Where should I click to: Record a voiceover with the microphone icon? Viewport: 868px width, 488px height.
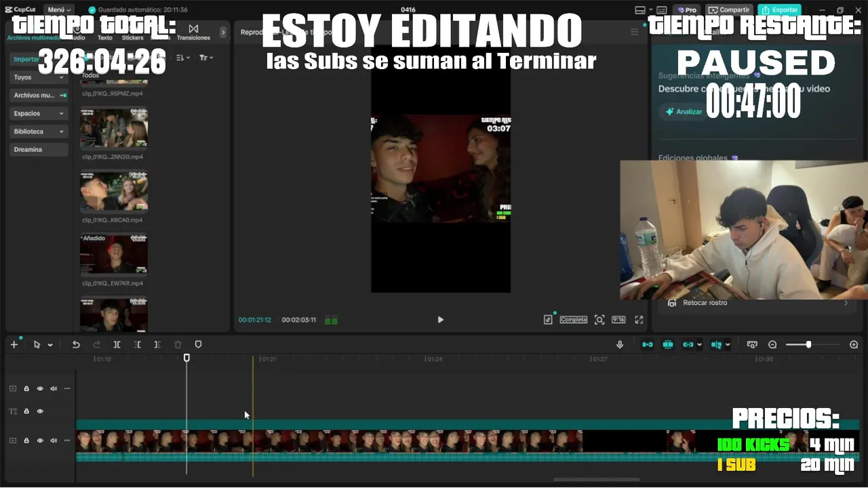[620, 344]
